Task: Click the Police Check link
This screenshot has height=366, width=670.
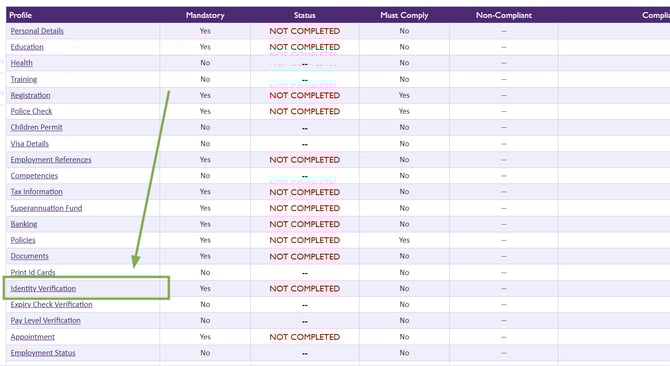Action: coord(31,111)
